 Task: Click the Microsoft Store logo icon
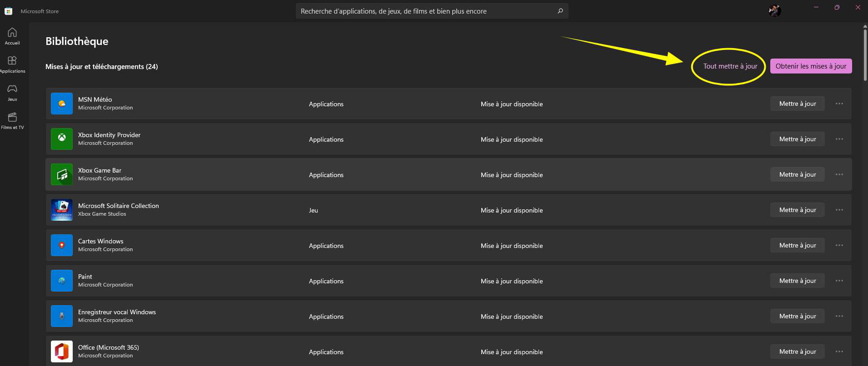[x=8, y=11]
